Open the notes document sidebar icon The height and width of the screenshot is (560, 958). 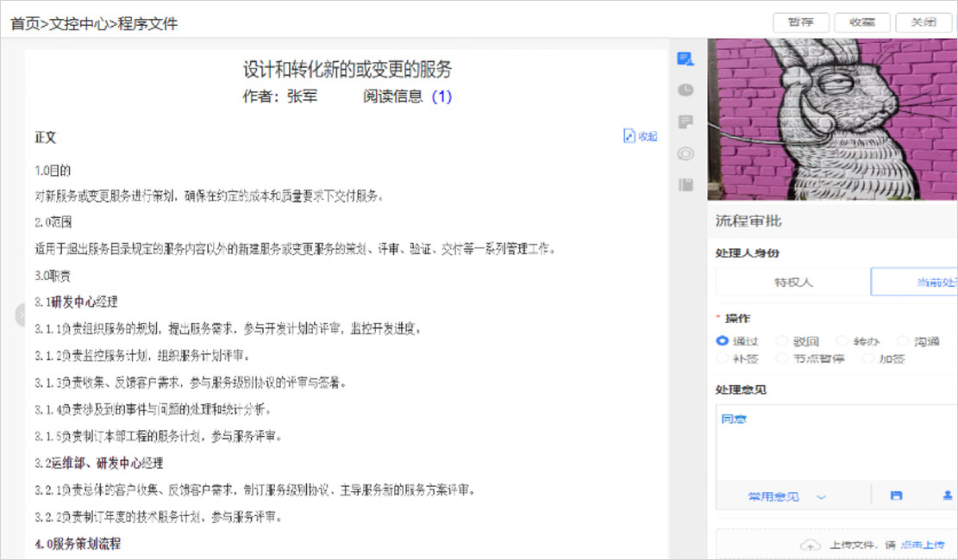click(686, 121)
